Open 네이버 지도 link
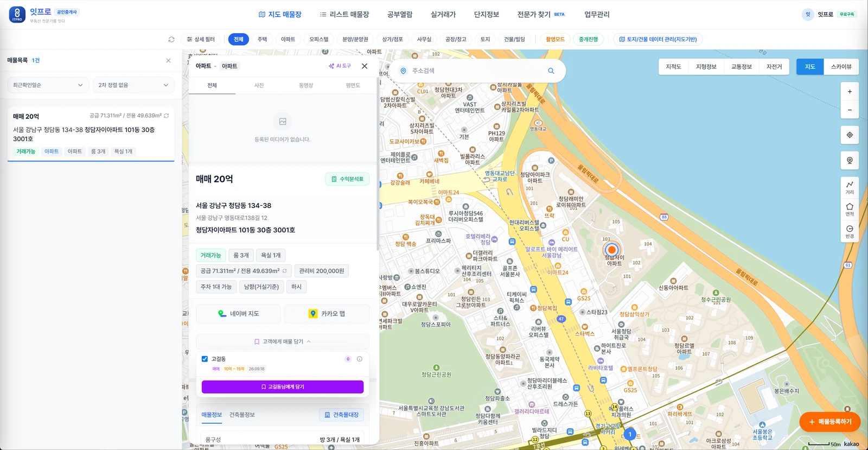The height and width of the screenshot is (450, 868). pyautogui.click(x=239, y=314)
